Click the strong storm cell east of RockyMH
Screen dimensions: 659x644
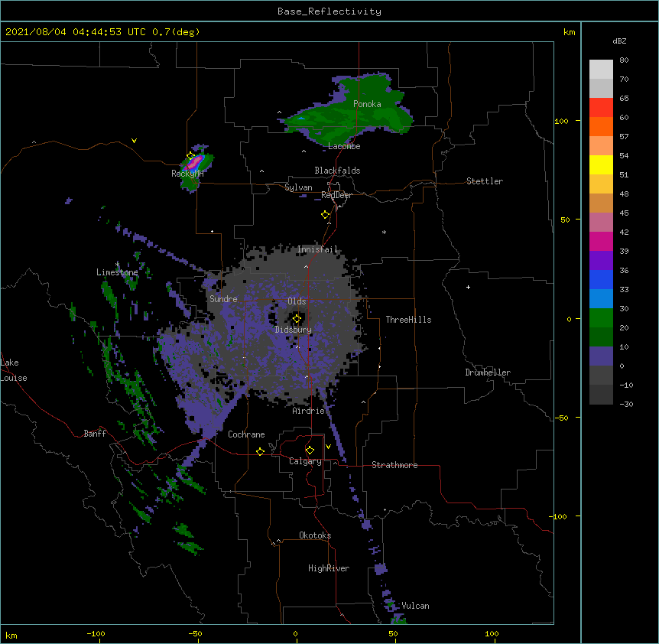195,162
